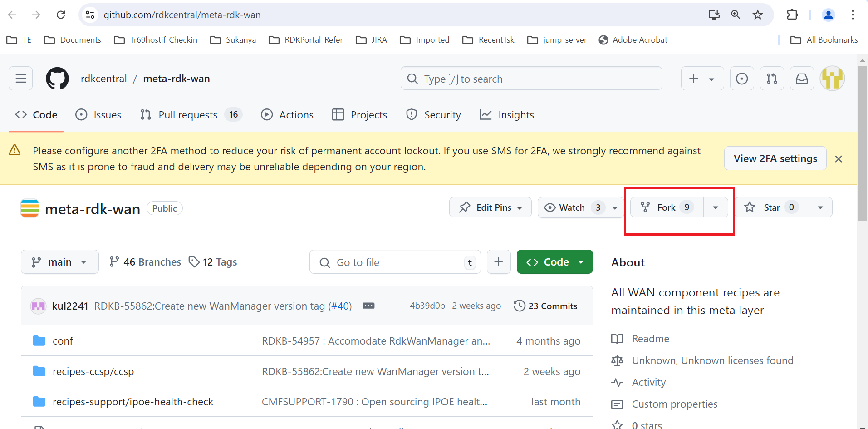Open meta-rdk-wan repository breadcrumb link
This screenshot has width=868, height=429.
coord(177,79)
